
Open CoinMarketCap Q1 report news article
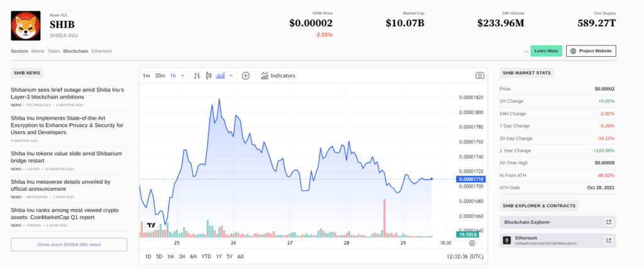coord(65,214)
